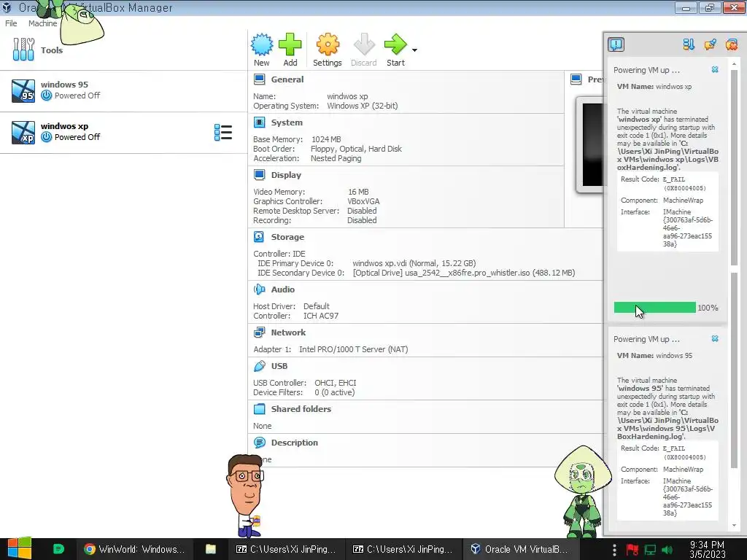Click the red flag tray icon
747x560 pixels.
coord(632,550)
